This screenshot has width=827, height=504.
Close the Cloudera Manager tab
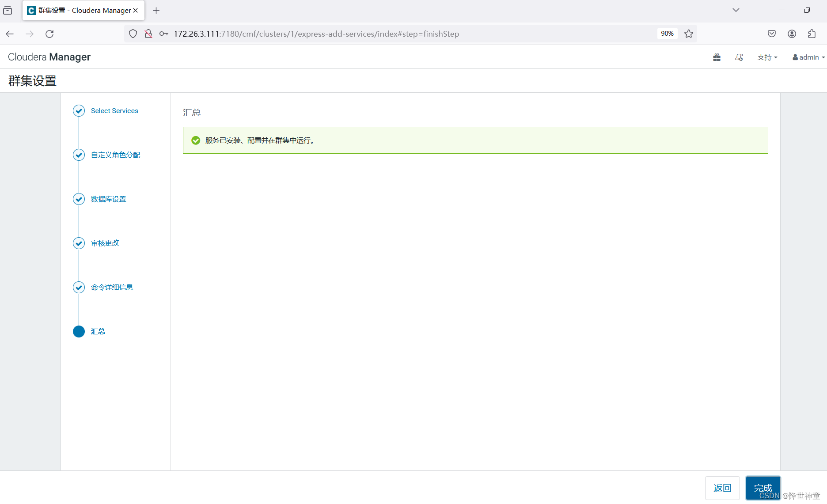tap(136, 11)
